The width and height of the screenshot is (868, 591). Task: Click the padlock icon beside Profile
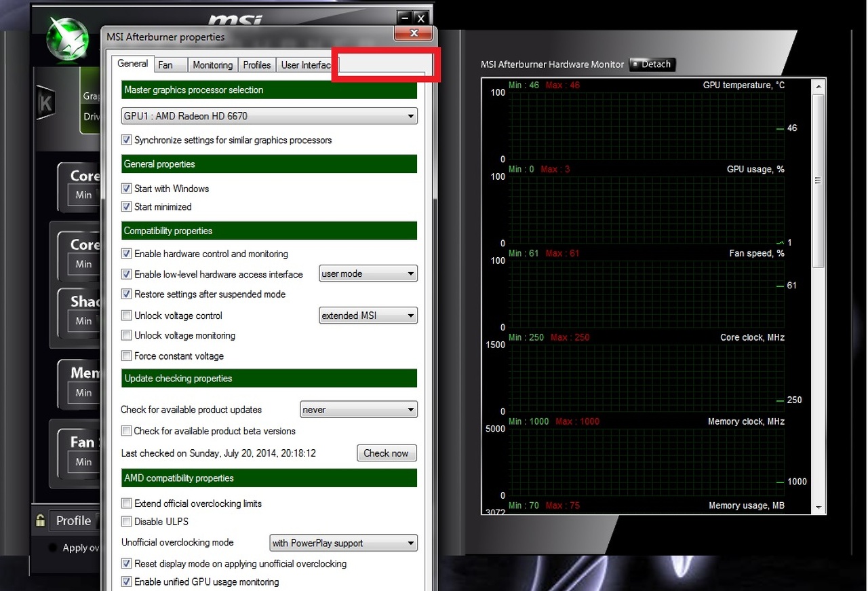click(x=41, y=520)
